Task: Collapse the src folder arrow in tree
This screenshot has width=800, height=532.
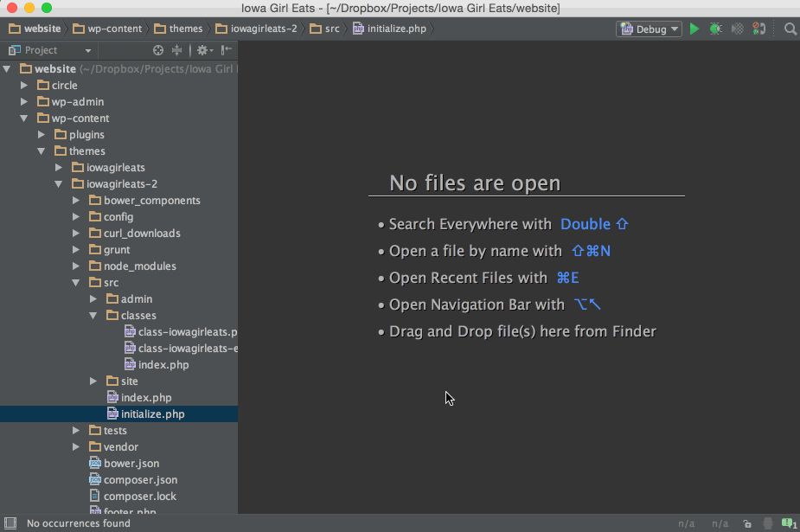Action: (x=76, y=283)
